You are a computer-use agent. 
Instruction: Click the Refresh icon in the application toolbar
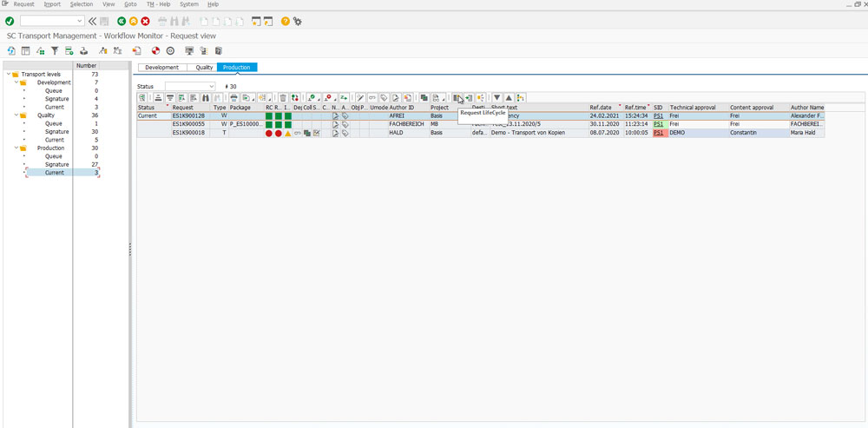tap(11, 50)
